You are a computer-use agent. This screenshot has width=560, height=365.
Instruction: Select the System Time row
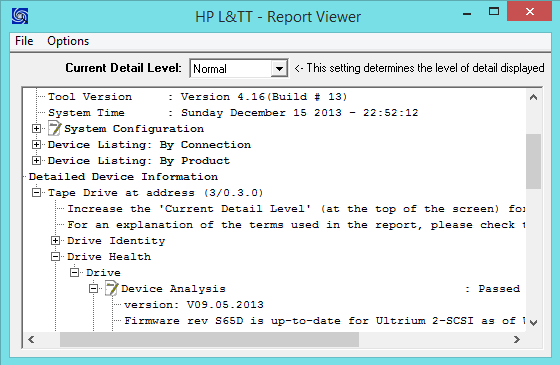pos(233,112)
